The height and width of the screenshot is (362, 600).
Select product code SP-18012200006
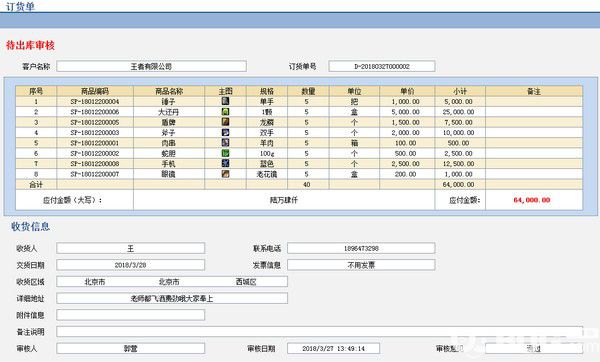point(95,112)
